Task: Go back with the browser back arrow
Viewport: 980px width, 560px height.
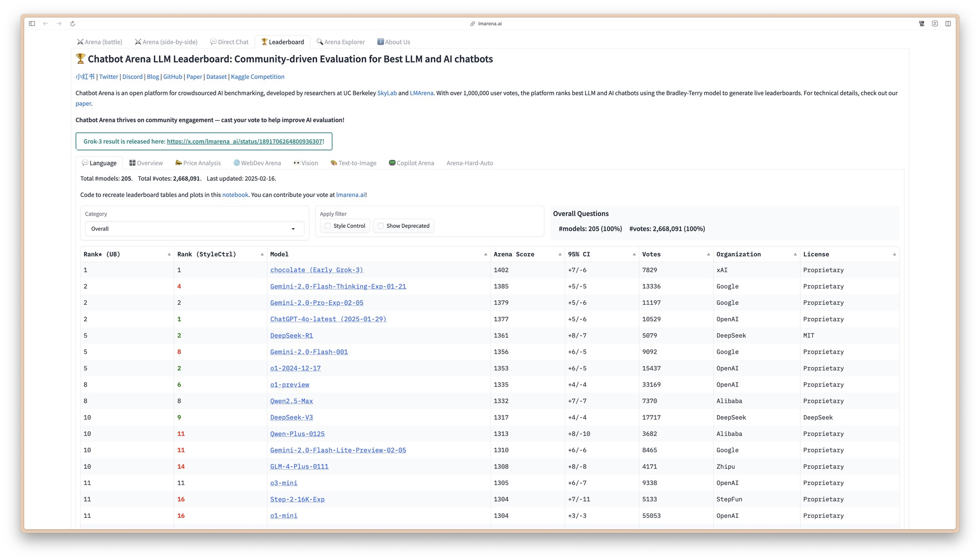Action: pos(46,24)
